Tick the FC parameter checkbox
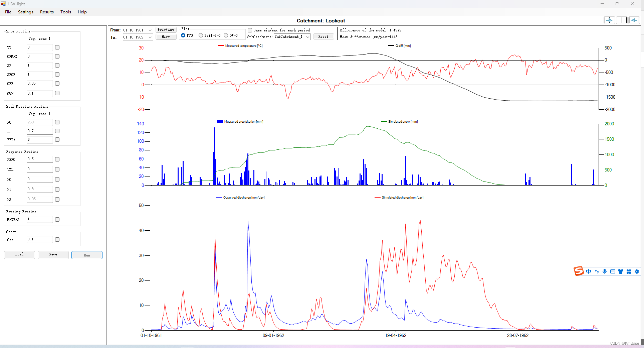 point(57,122)
